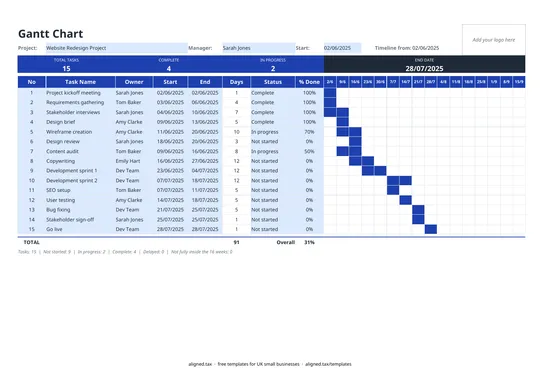Click 'Copywriting' task name
540x382 pixels.
tap(60, 161)
